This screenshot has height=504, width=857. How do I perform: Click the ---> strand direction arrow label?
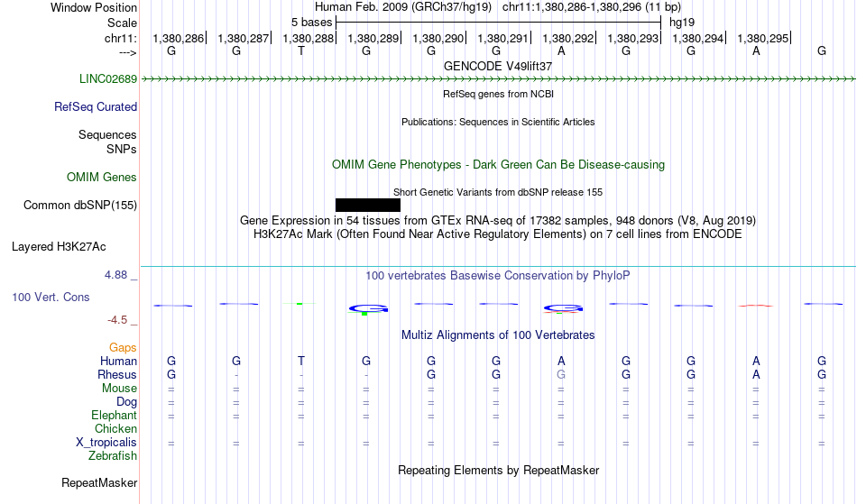(x=128, y=52)
